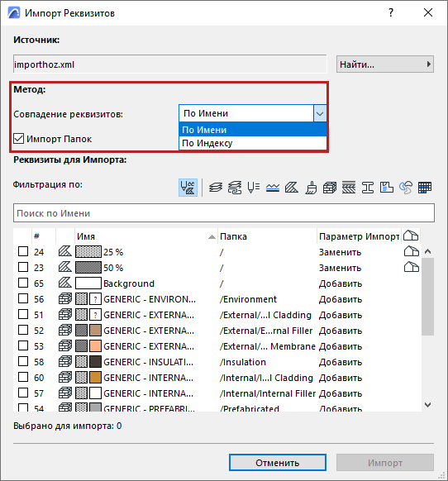Click the house icon column header
448x481 pixels.
pyautogui.click(x=411, y=236)
